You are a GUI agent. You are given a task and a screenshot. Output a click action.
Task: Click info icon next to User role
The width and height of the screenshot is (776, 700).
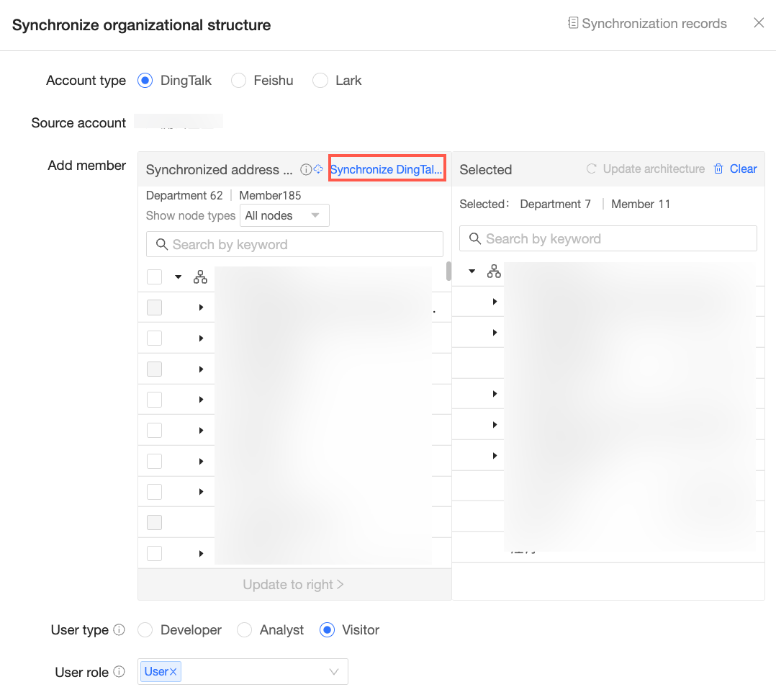119,672
